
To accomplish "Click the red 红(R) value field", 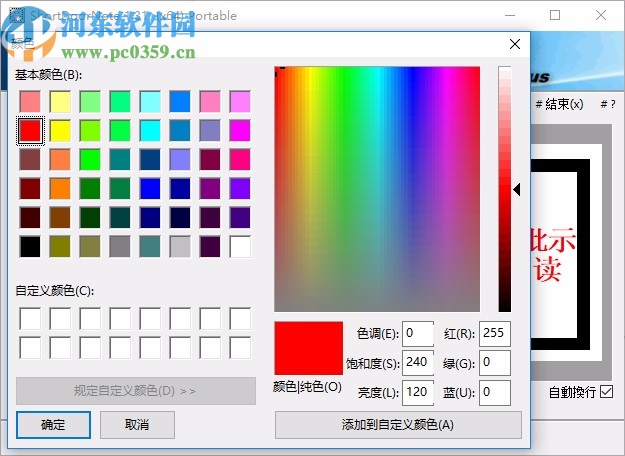I will (x=495, y=334).
